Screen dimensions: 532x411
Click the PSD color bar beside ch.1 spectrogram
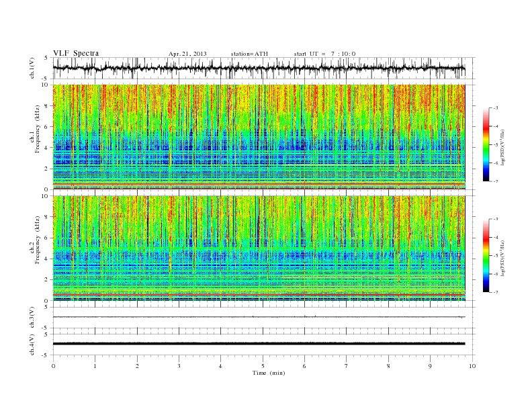coord(486,144)
